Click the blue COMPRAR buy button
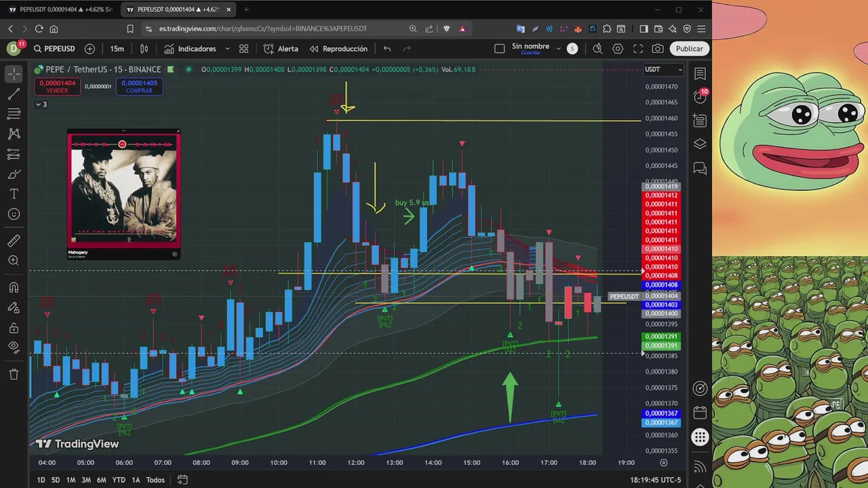 [x=139, y=86]
